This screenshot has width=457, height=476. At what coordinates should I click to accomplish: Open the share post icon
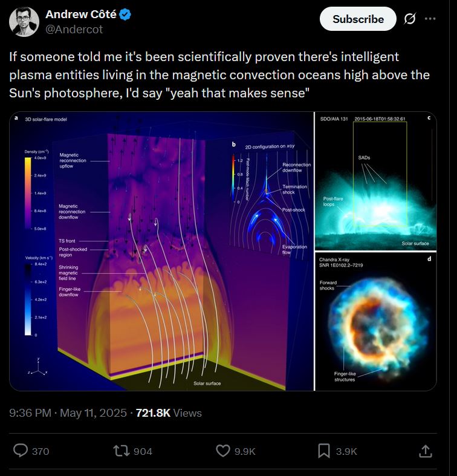(425, 451)
